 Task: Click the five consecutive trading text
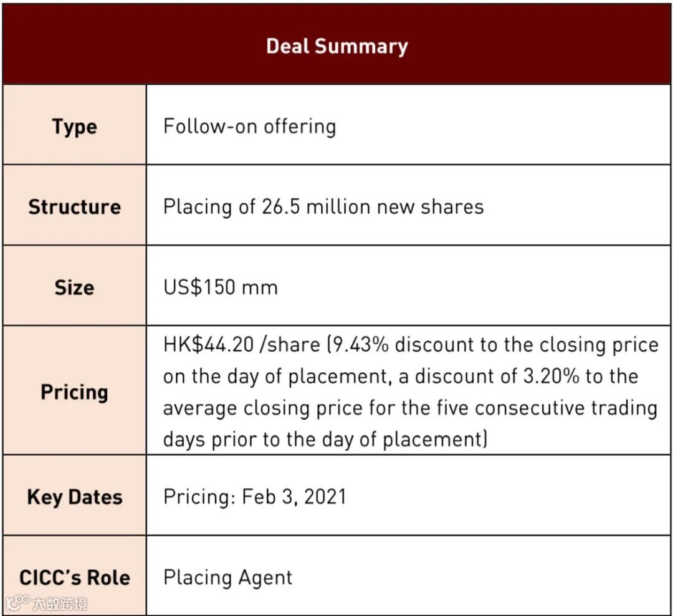click(x=555, y=408)
